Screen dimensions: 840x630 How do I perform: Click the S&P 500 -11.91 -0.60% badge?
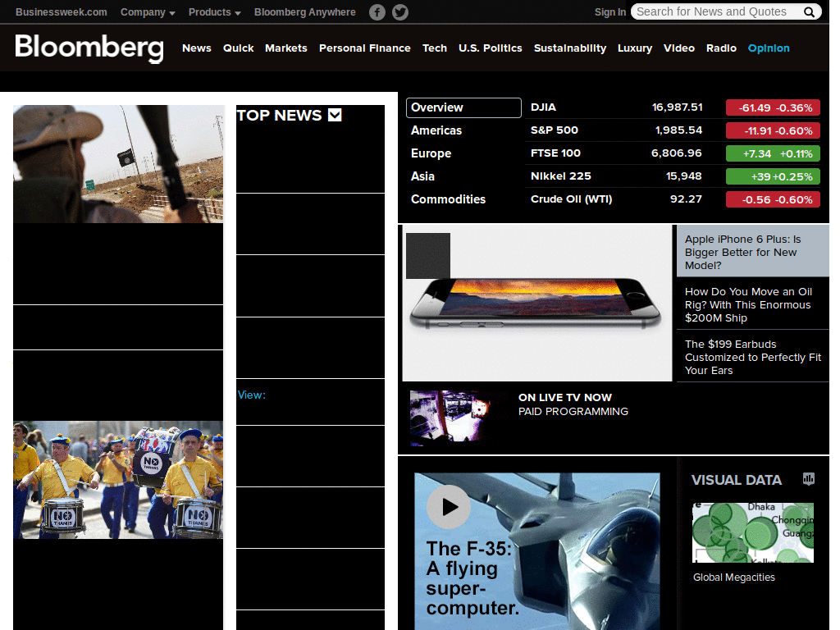click(x=773, y=130)
